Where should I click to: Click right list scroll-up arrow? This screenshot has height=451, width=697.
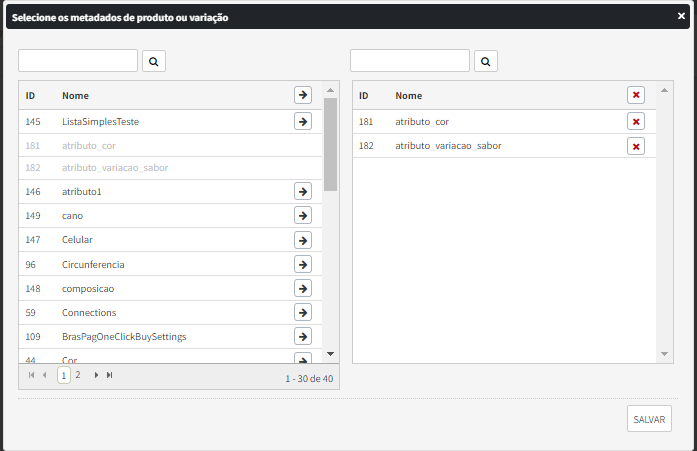point(665,90)
